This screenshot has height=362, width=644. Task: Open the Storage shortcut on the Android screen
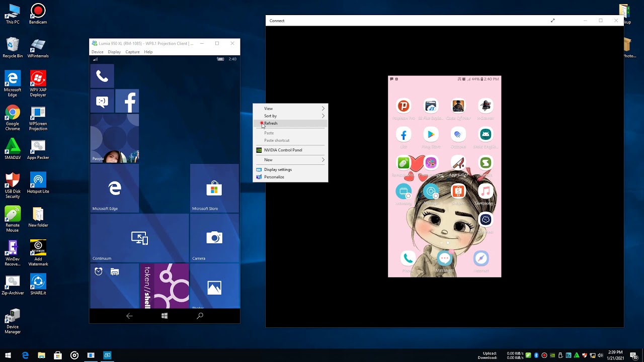[x=431, y=192]
